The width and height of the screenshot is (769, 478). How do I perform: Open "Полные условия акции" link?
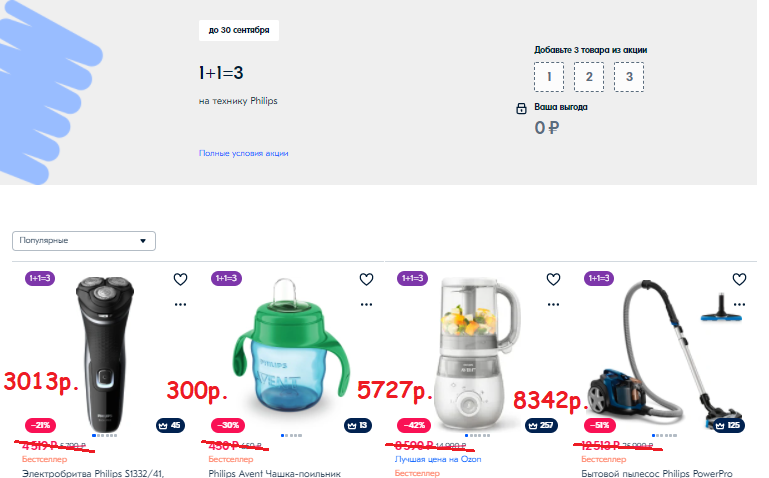(243, 153)
